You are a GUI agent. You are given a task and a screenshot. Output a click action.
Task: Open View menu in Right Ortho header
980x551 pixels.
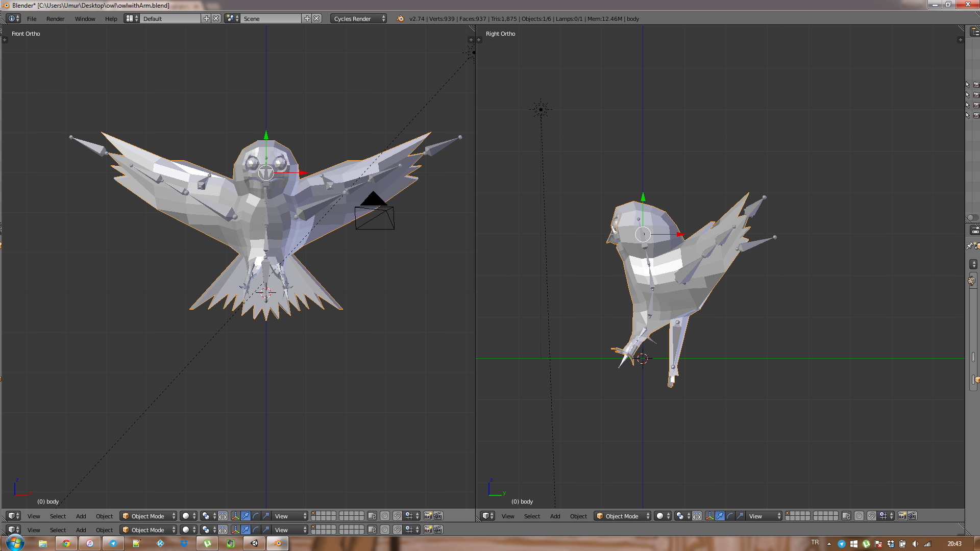[508, 516]
